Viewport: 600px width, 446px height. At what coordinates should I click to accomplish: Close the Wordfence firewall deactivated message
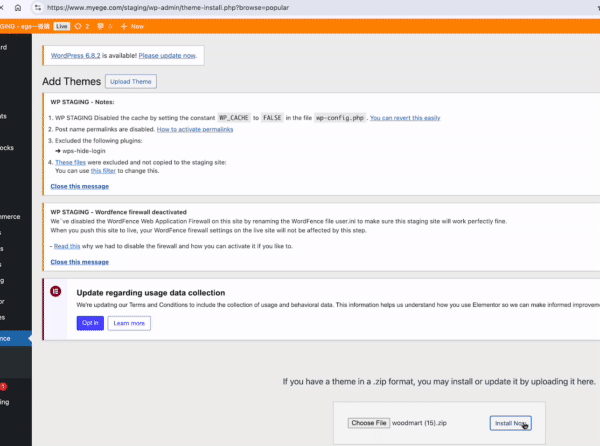click(x=80, y=262)
